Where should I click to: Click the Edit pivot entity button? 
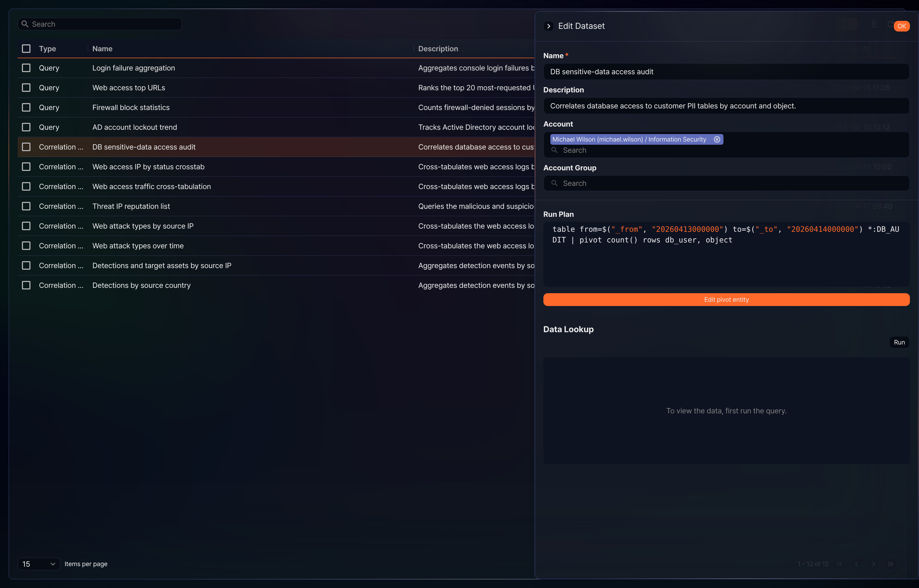tap(726, 299)
